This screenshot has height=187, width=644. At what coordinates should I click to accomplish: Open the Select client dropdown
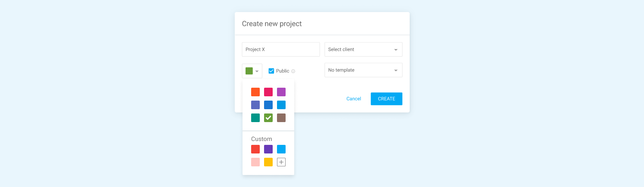coord(364,49)
